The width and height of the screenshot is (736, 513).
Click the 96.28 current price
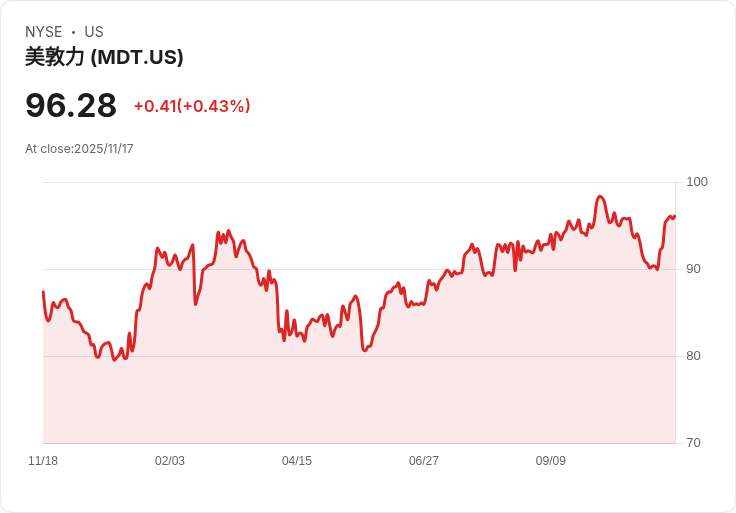coord(71,105)
